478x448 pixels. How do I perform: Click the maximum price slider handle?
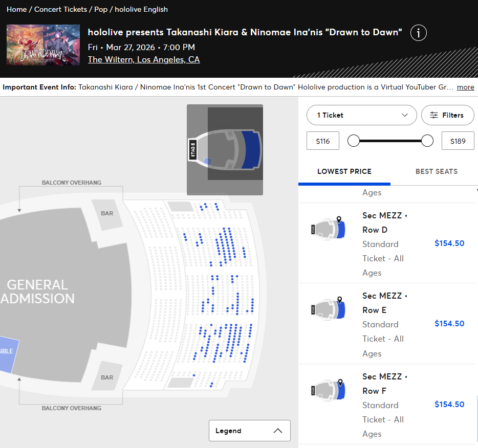pyautogui.click(x=427, y=141)
